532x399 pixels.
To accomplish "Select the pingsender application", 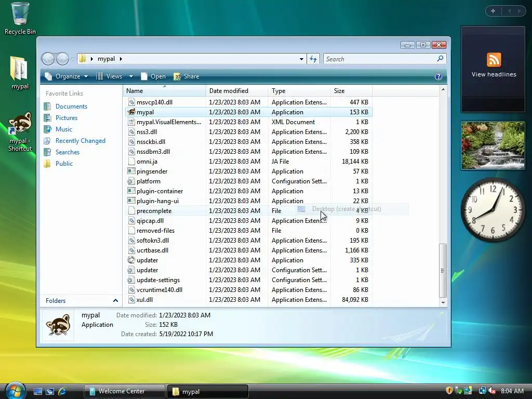I will 249,171.
